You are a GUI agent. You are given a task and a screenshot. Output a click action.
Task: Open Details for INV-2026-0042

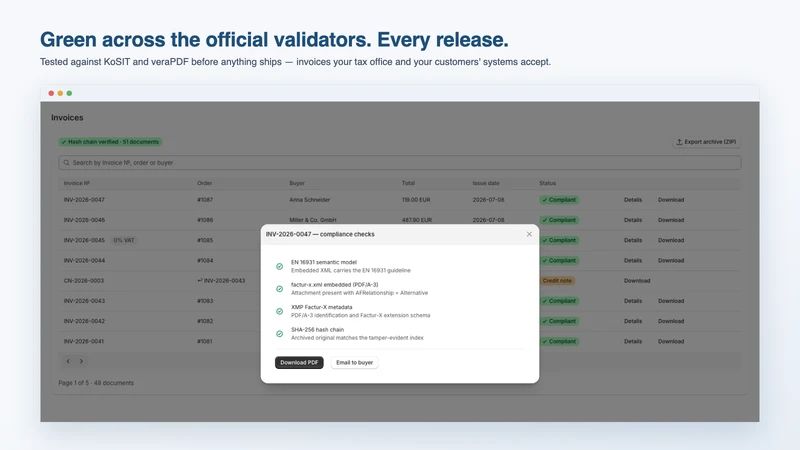pyautogui.click(x=633, y=321)
